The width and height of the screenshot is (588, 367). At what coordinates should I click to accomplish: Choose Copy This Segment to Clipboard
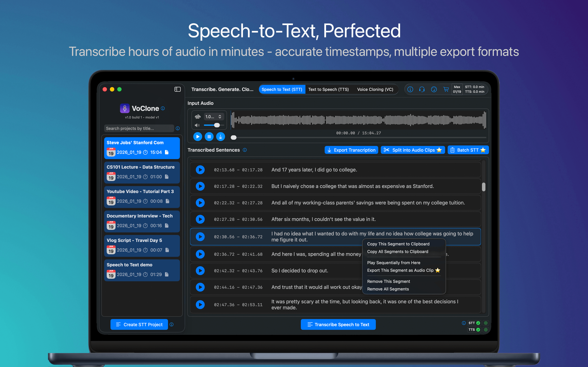coord(398,244)
